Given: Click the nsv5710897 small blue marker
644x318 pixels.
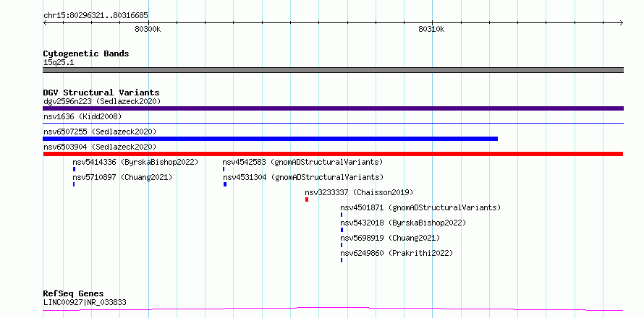Looking at the screenshot, I should [74, 184].
